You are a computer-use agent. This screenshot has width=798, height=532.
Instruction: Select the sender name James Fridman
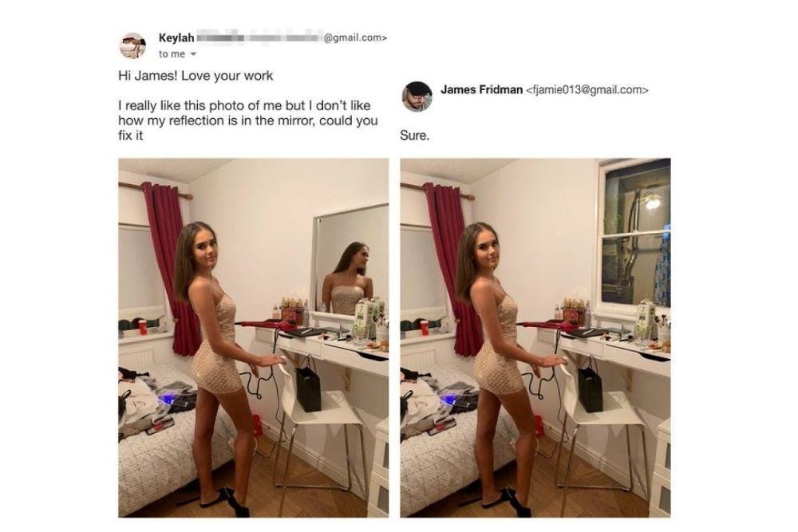click(481, 90)
